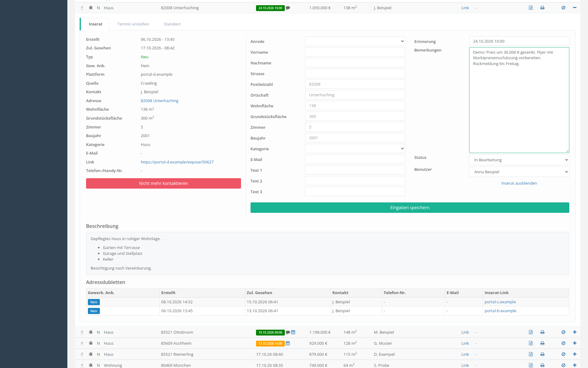Open the document icon for Riemerling listing
The height and width of the screenshot is (368, 588).
[x=531, y=354]
